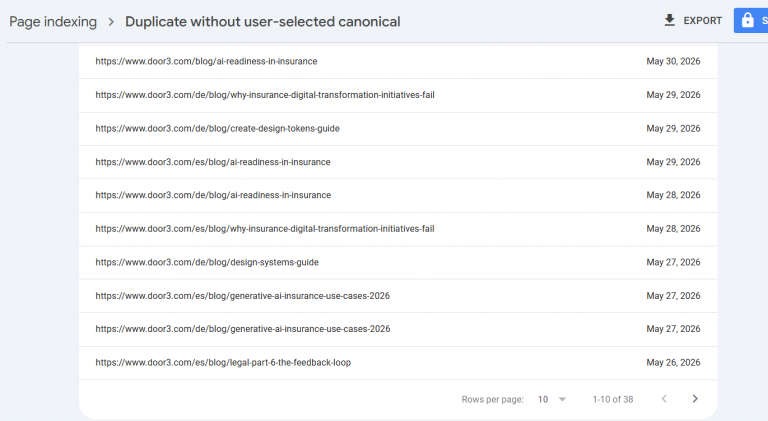Click the Page indexing breadcrumb link
768x421 pixels.
pyautogui.click(x=53, y=22)
